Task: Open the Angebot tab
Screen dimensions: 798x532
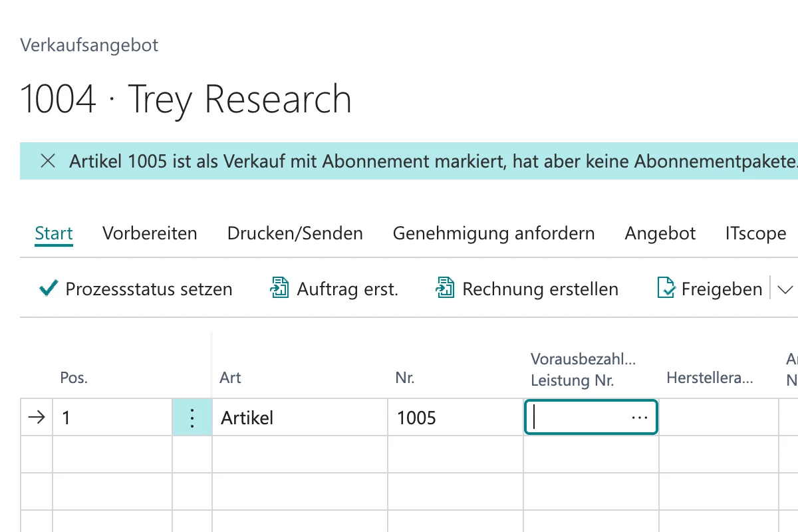Action: [660, 233]
